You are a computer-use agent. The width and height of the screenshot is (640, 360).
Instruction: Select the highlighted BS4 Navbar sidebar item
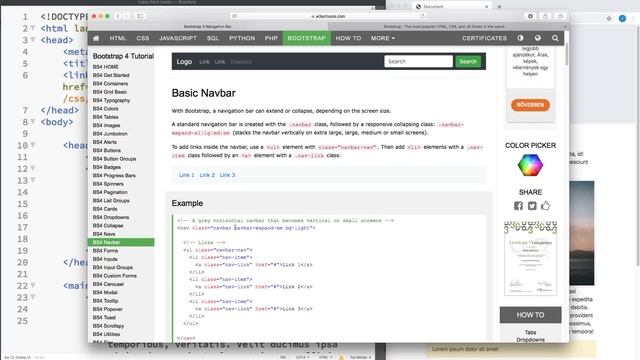click(121, 242)
